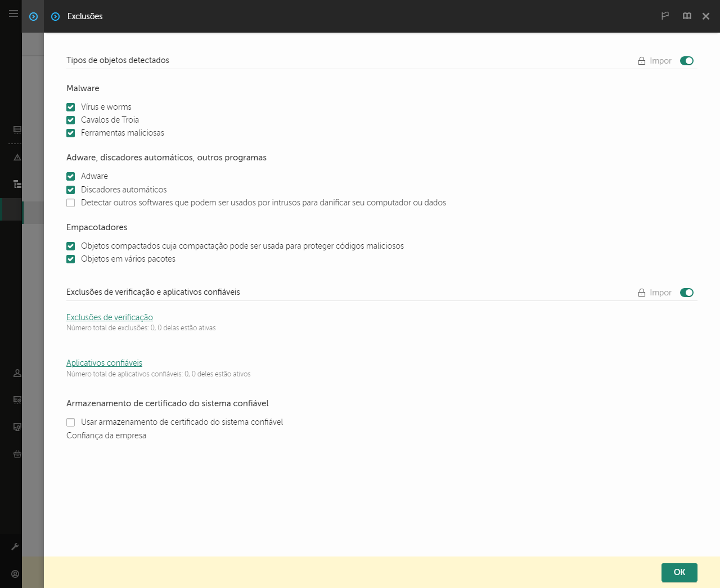Click the shopping basket sidebar icon
Screen dimensions: 720x588
(17, 454)
